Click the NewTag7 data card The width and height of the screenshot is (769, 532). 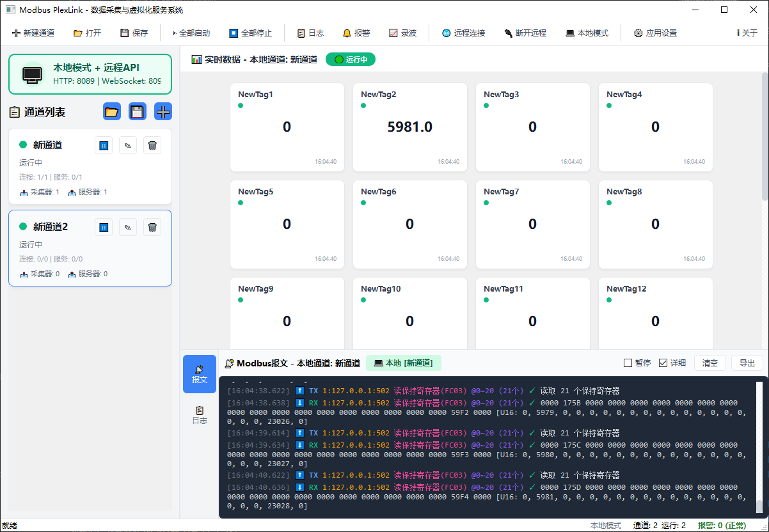[x=533, y=224]
